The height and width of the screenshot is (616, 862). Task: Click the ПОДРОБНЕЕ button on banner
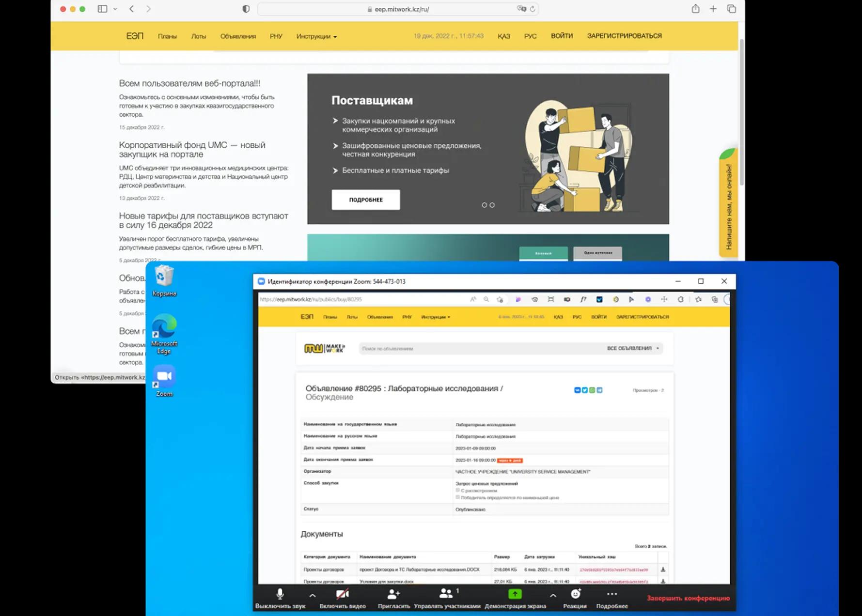(x=366, y=200)
